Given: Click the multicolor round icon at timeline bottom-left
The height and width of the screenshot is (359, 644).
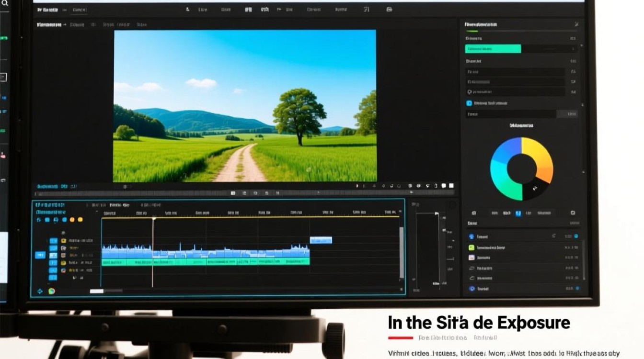Looking at the screenshot, I should [51, 291].
